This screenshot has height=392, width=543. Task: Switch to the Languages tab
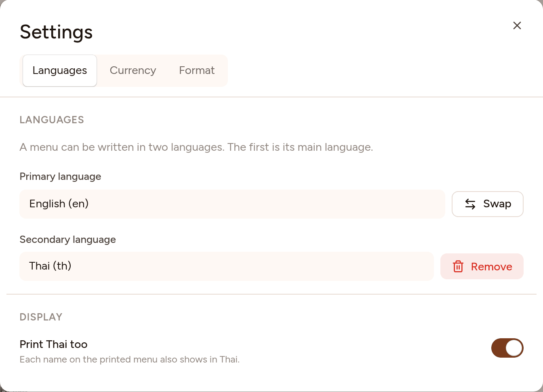(x=60, y=71)
